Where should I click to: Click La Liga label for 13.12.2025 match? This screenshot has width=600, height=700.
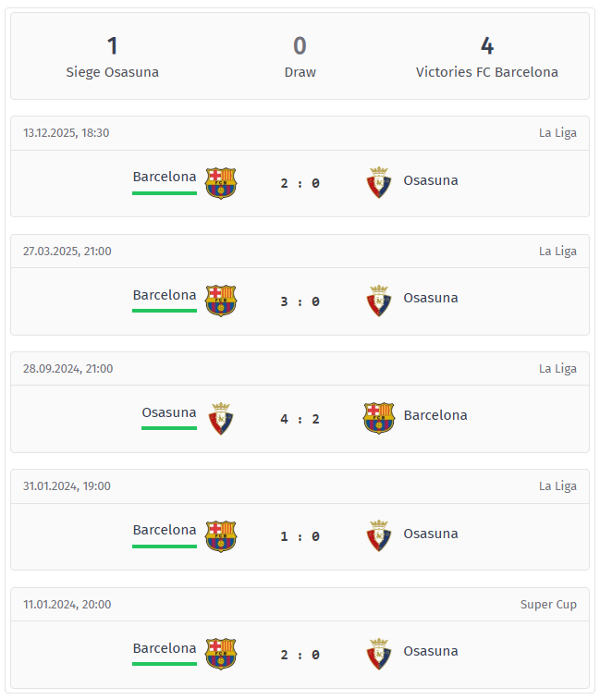tap(557, 133)
